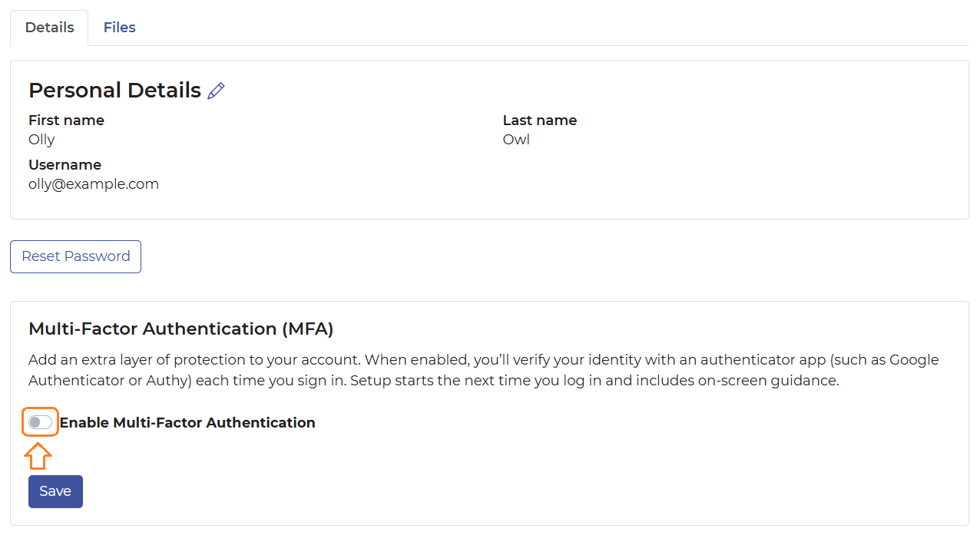
Task: Click the First name value Olly
Action: (41, 139)
